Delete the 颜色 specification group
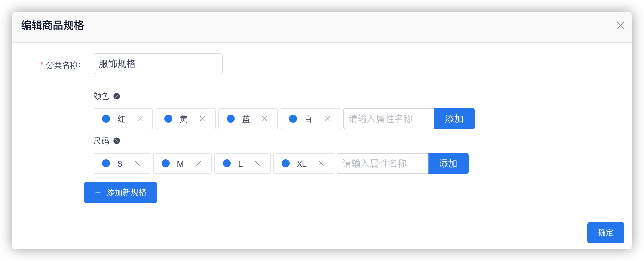The image size is (644, 261). [x=117, y=96]
